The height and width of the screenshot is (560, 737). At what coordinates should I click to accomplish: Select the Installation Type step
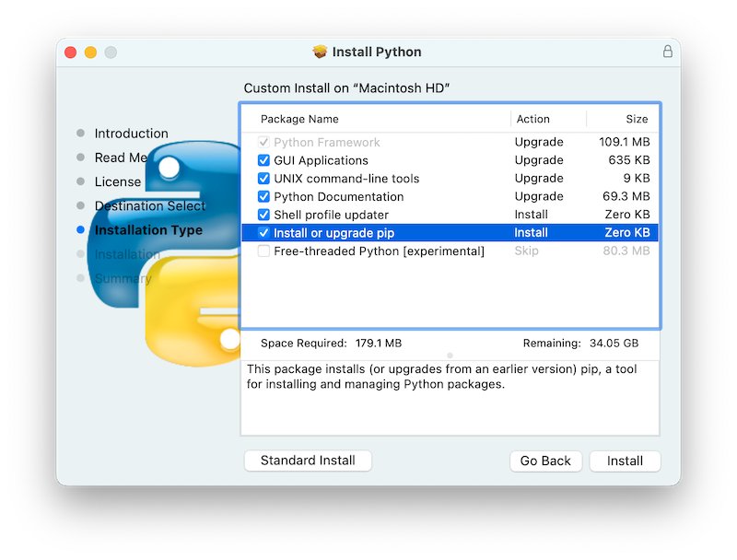148,229
